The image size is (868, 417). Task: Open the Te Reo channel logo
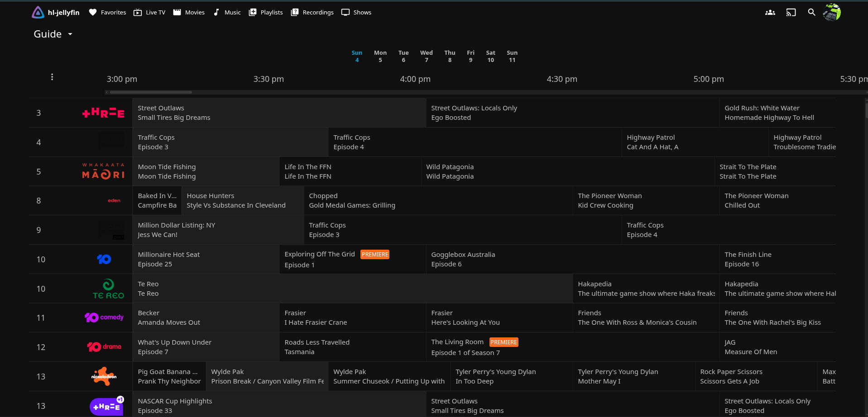[108, 289]
